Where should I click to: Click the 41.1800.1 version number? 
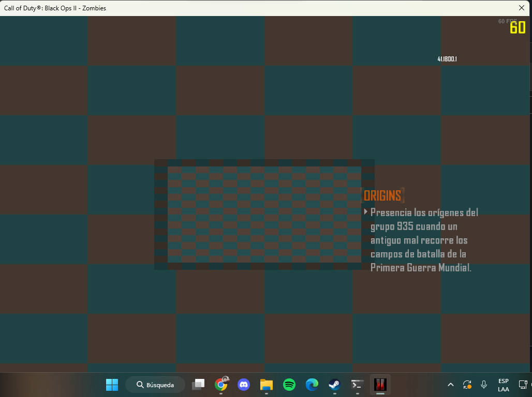point(447,59)
